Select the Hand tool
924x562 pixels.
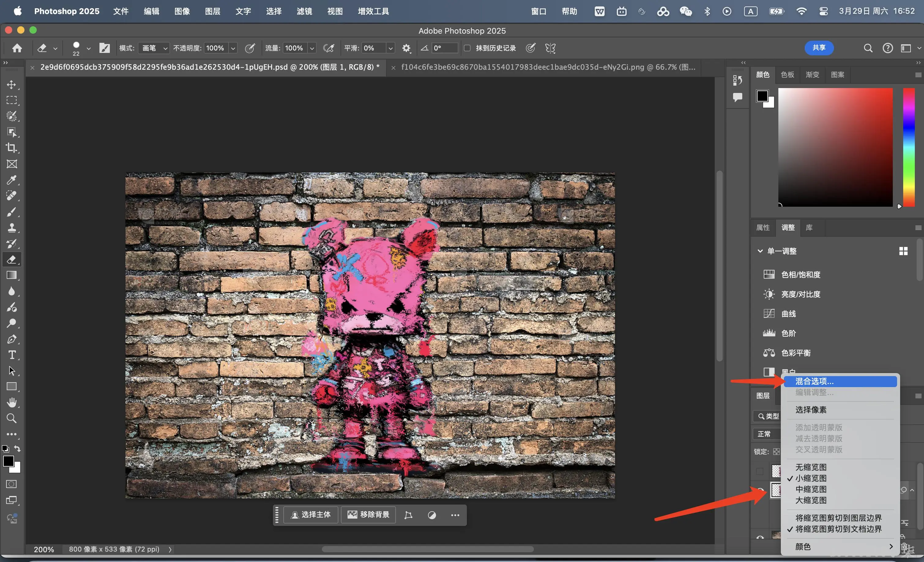point(12,402)
